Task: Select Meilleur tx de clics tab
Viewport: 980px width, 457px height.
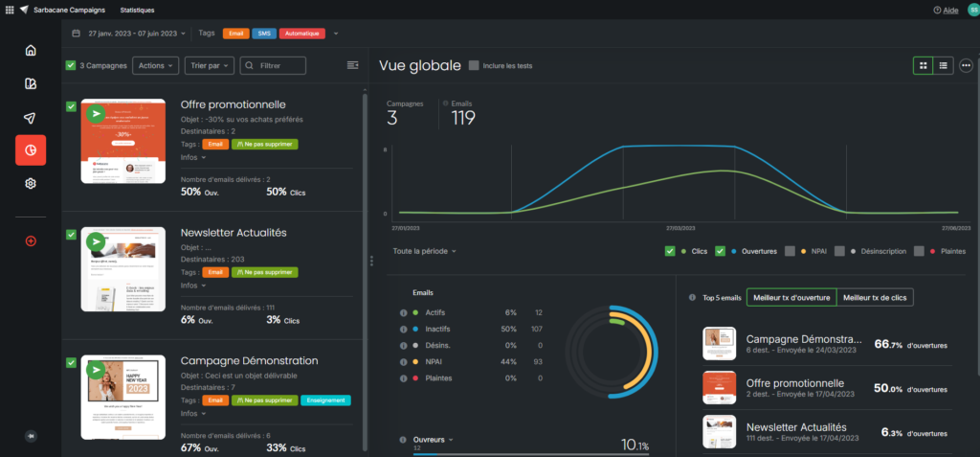Action: pyautogui.click(x=875, y=297)
